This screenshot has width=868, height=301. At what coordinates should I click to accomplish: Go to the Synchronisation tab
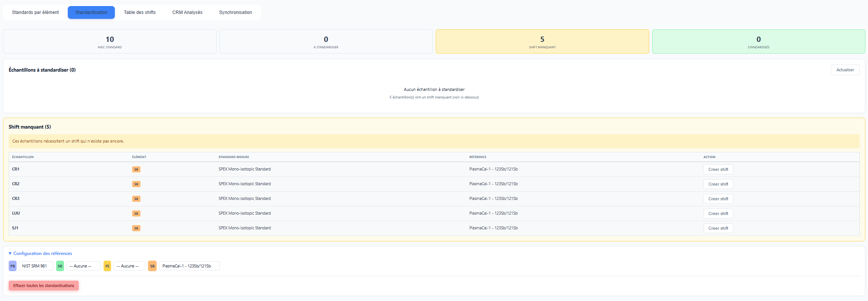pos(235,12)
